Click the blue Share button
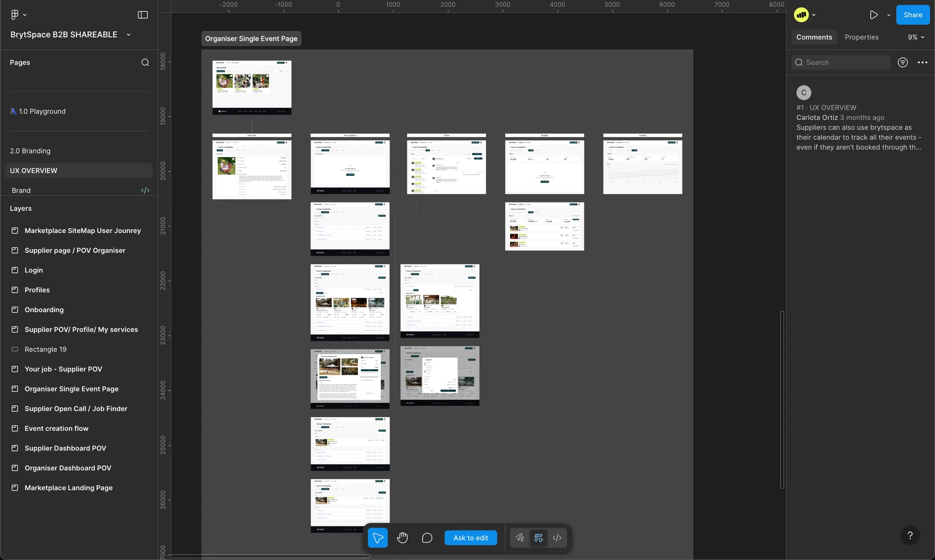Image resolution: width=935 pixels, height=560 pixels. point(913,15)
